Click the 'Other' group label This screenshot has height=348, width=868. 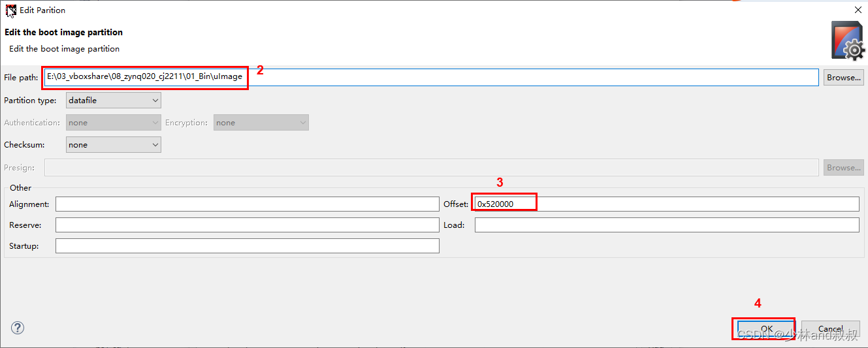coord(21,188)
